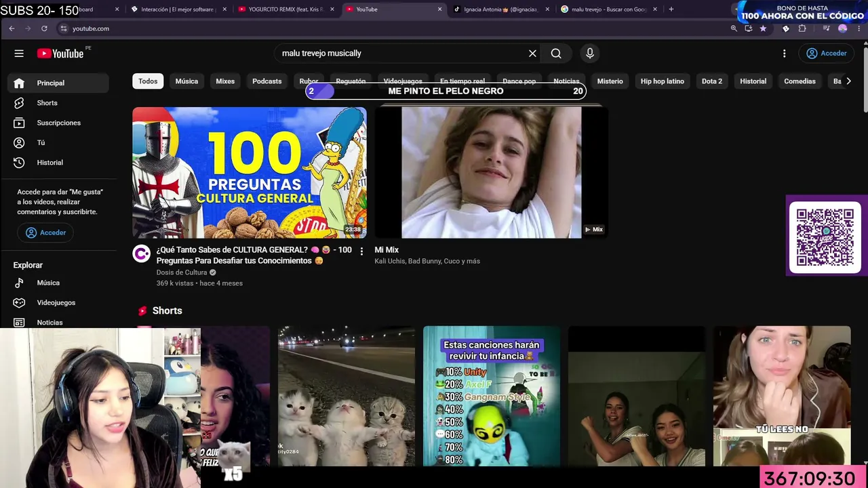Screen dimensions: 868x488
Task: Close the YOGURCITO REMIX browser tab
Action: point(332,9)
